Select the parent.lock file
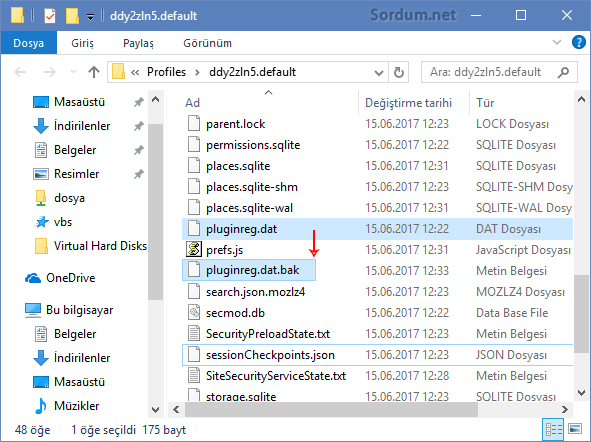Viewport: 591px width, 442px height. pos(236,124)
